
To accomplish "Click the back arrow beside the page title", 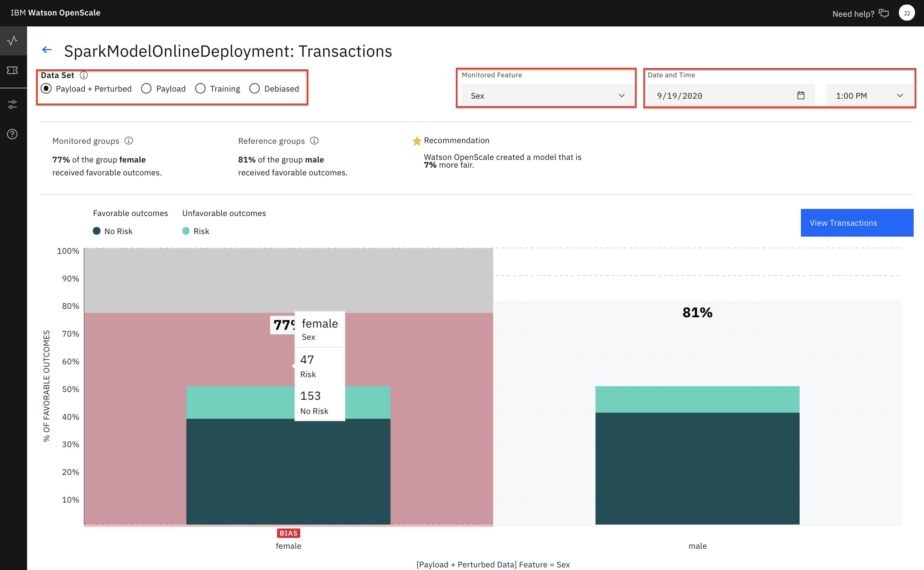I will tap(46, 50).
